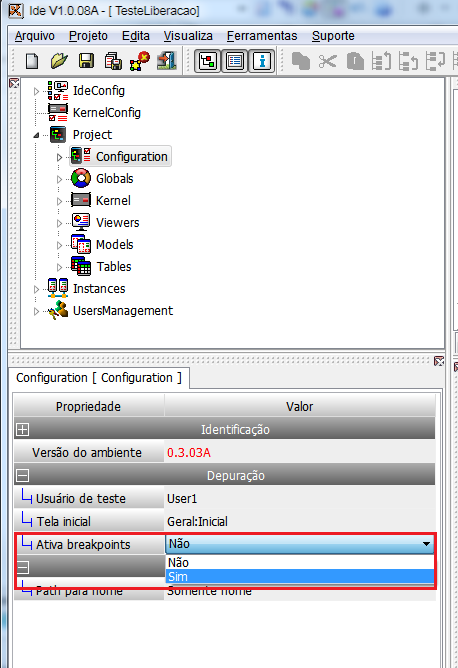Expand the Configuration tree node
This screenshot has width=458, height=668.
coord(59,157)
